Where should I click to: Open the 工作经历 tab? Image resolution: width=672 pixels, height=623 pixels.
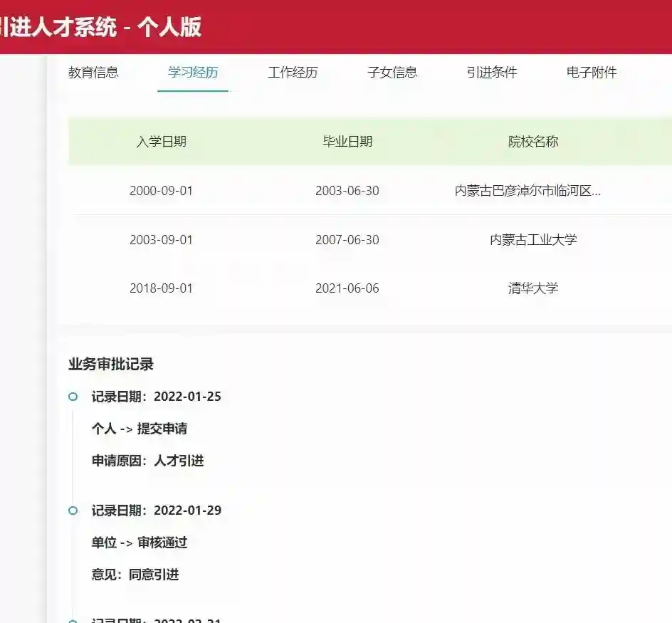pos(293,72)
